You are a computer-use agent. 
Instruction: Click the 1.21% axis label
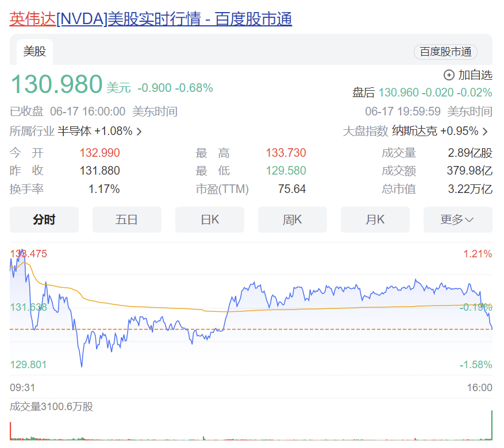pyautogui.click(x=478, y=254)
